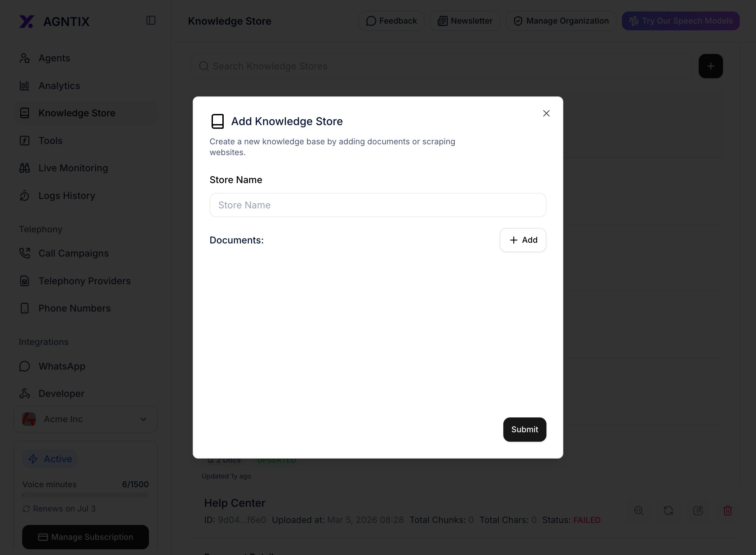756x555 pixels.
Task: Click the 6/1500 voice minutes value
Action: pos(135,484)
